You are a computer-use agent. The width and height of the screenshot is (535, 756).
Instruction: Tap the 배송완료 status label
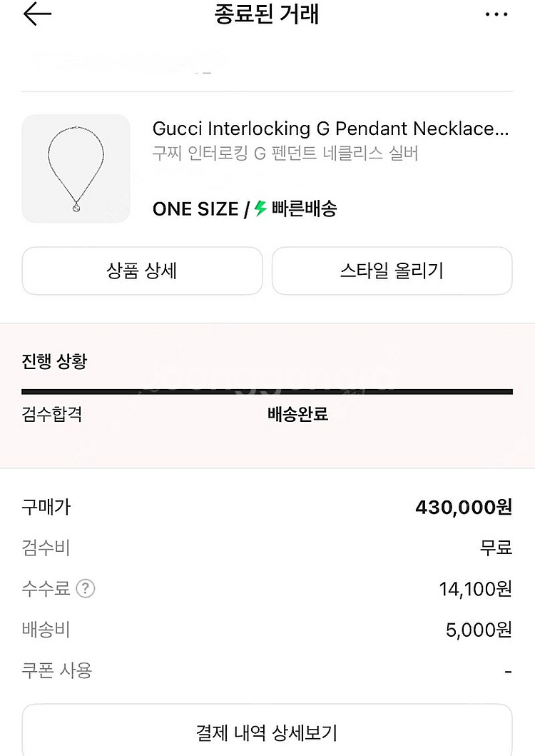297,414
